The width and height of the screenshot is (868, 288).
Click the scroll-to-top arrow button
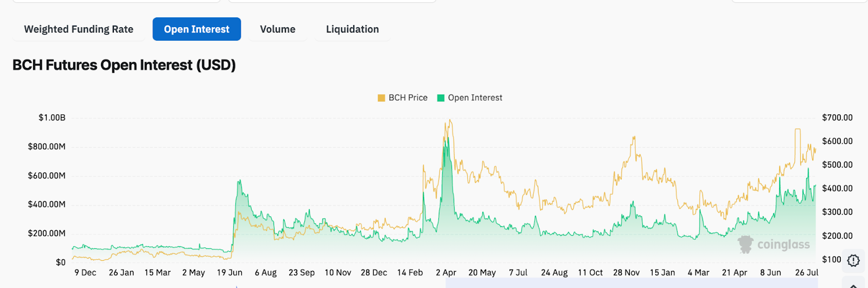[x=853, y=285]
